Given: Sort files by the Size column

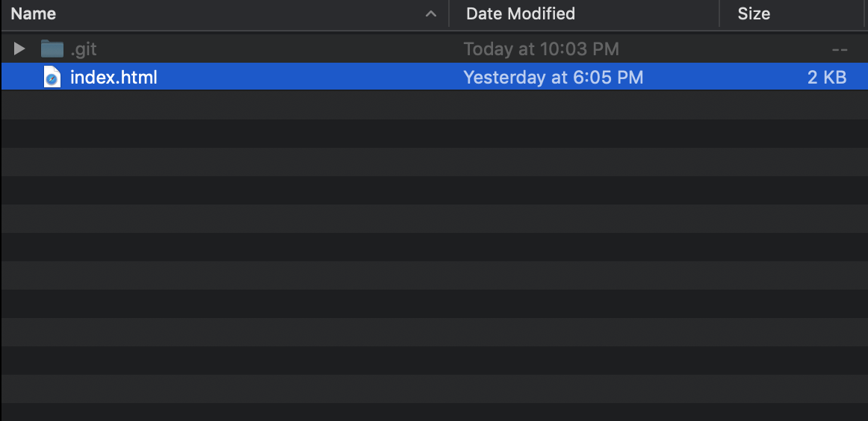Looking at the screenshot, I should [754, 13].
